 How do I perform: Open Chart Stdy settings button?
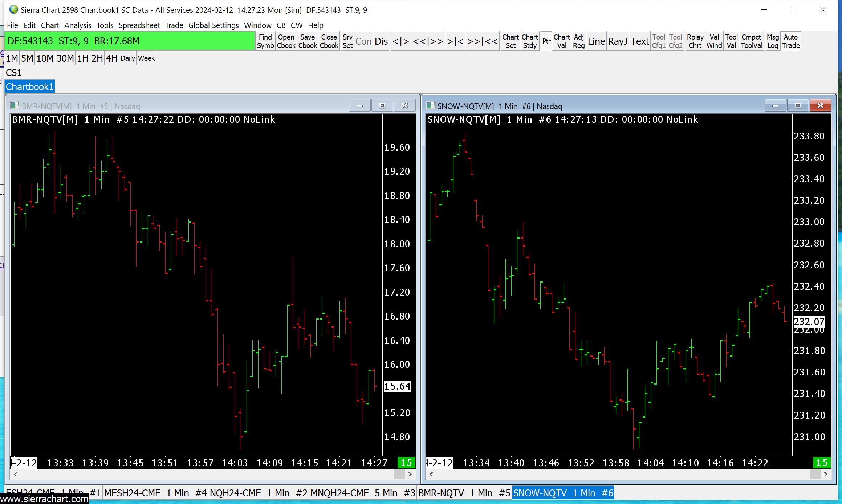(x=529, y=41)
